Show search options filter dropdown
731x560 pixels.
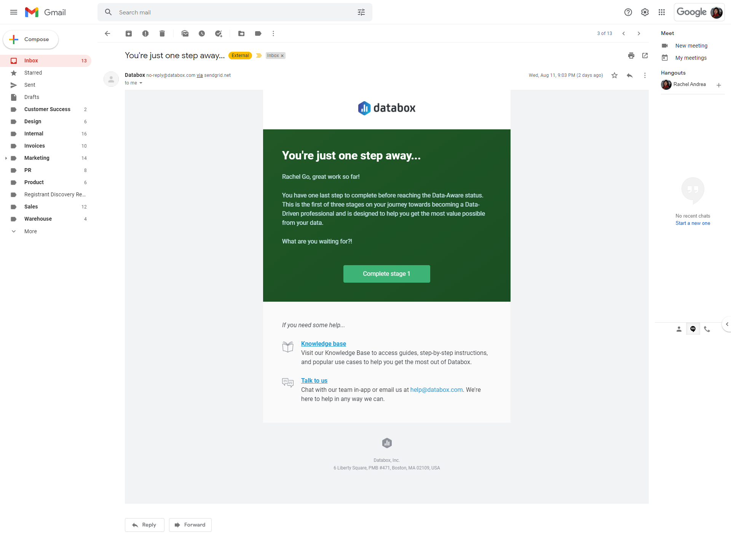click(x=361, y=12)
